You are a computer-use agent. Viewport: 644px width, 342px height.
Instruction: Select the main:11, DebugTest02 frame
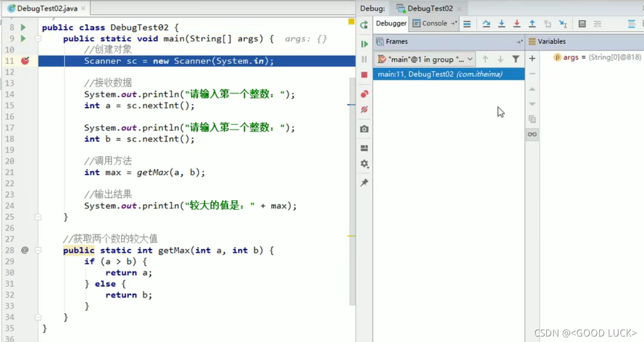tap(448, 74)
